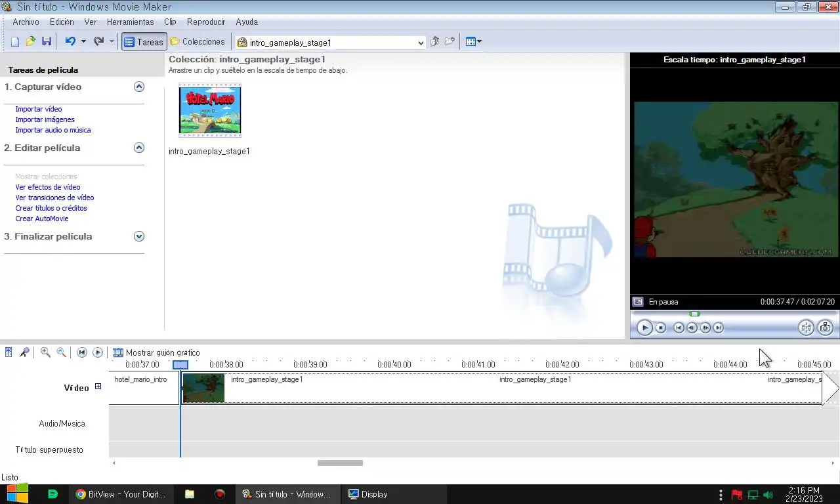
Task: Select the hotel_mario_intro clip on timeline
Action: pyautogui.click(x=144, y=388)
